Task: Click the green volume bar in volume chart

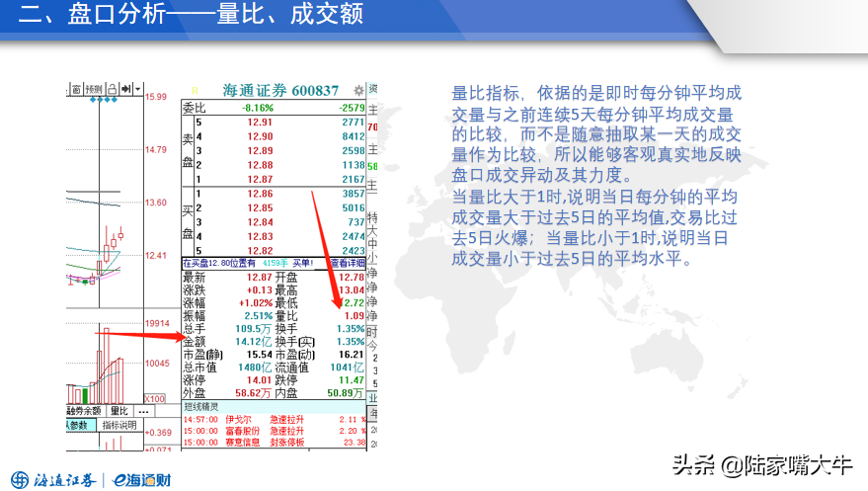Action: coord(85,396)
